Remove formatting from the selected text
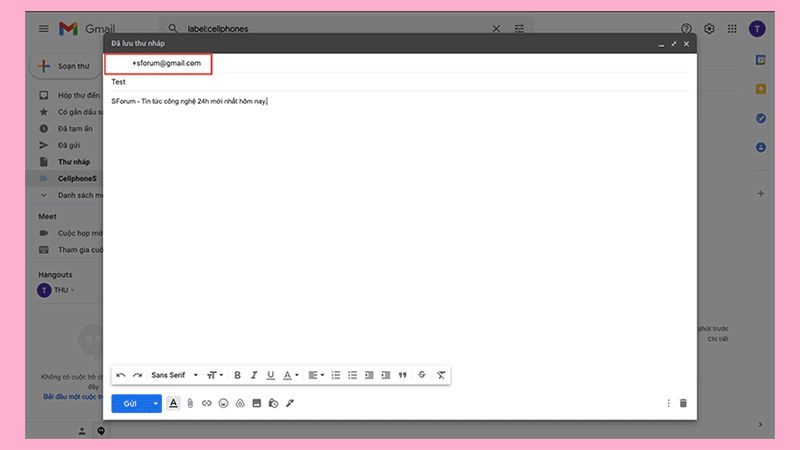The height and width of the screenshot is (450, 800). (441, 375)
